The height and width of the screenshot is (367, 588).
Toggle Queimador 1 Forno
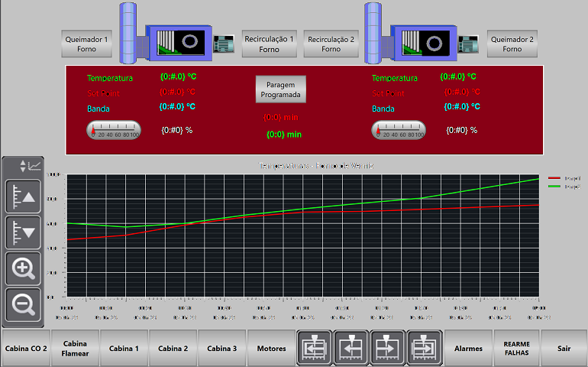[x=87, y=44]
